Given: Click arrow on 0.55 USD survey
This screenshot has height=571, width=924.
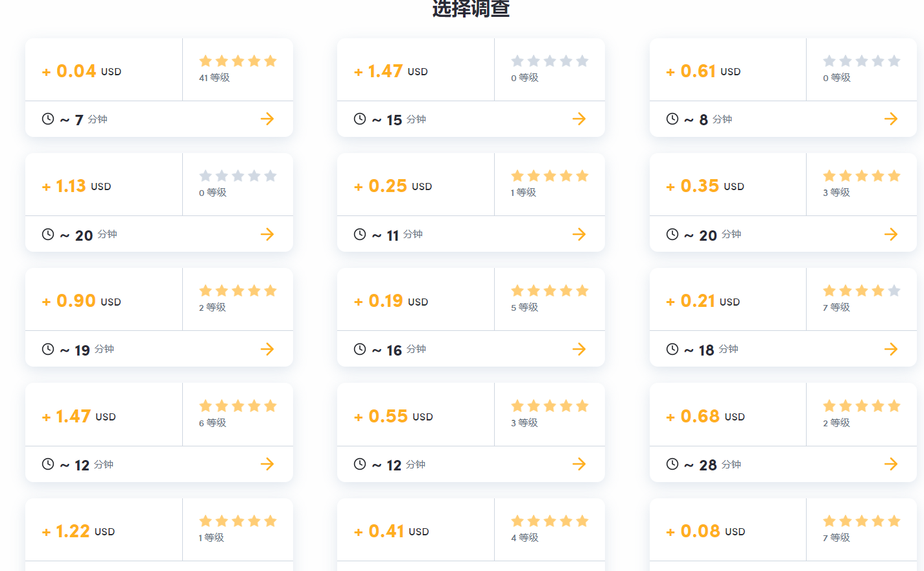Looking at the screenshot, I should pyautogui.click(x=579, y=464).
